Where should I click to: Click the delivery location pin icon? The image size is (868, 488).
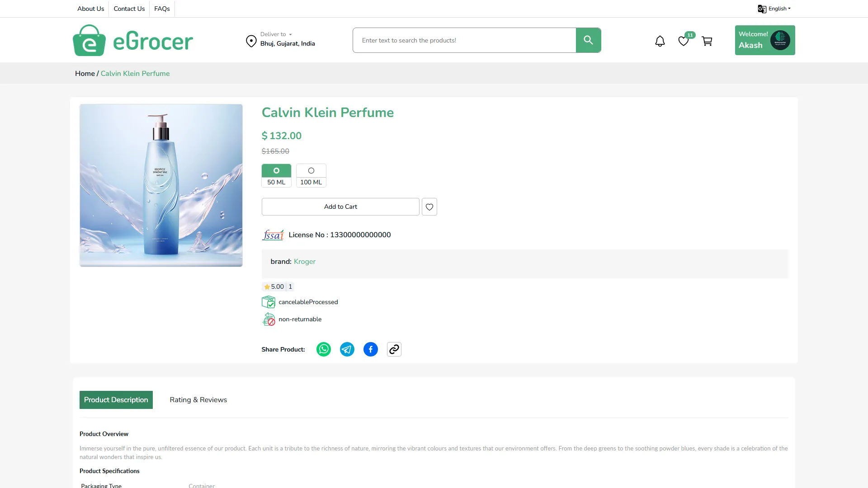(x=251, y=41)
